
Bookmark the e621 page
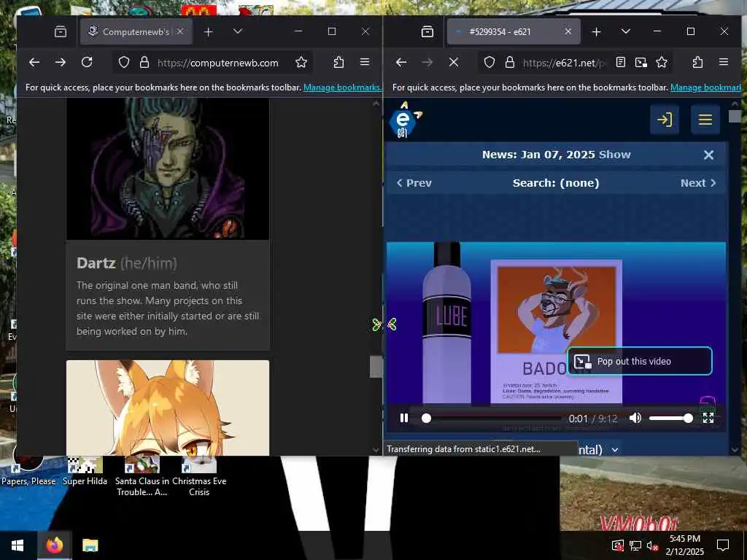click(x=662, y=63)
